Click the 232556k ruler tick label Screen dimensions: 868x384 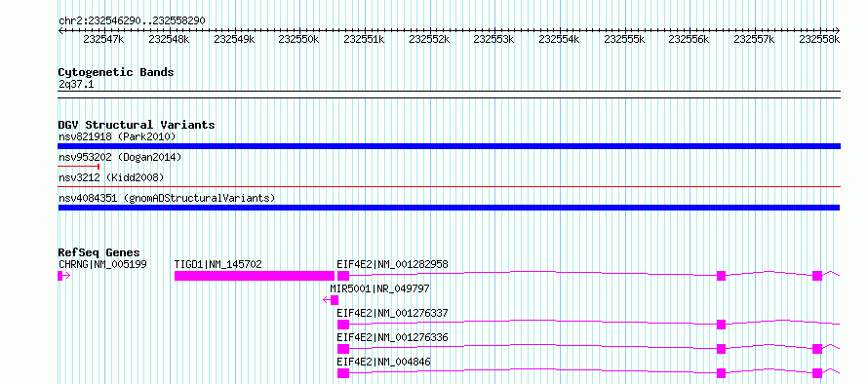coord(690,39)
